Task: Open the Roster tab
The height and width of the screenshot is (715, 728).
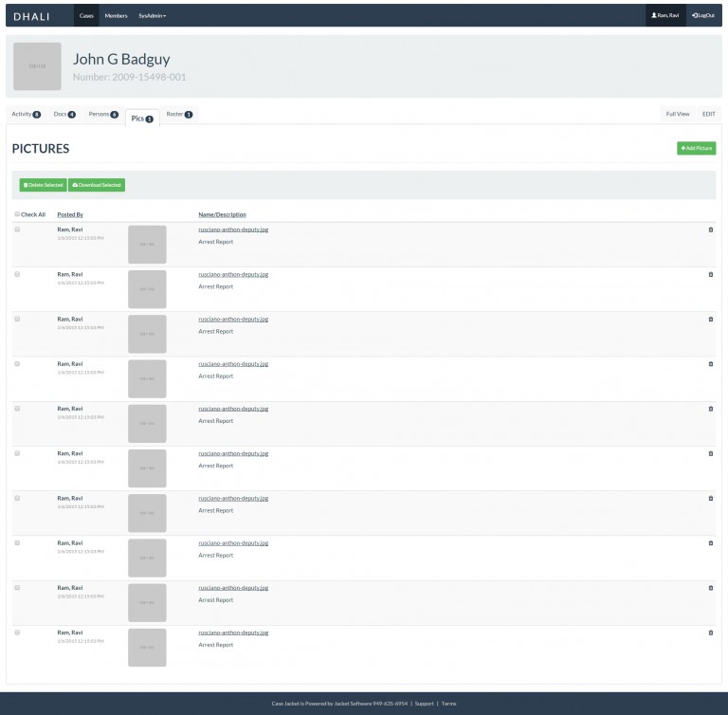Action: point(179,114)
